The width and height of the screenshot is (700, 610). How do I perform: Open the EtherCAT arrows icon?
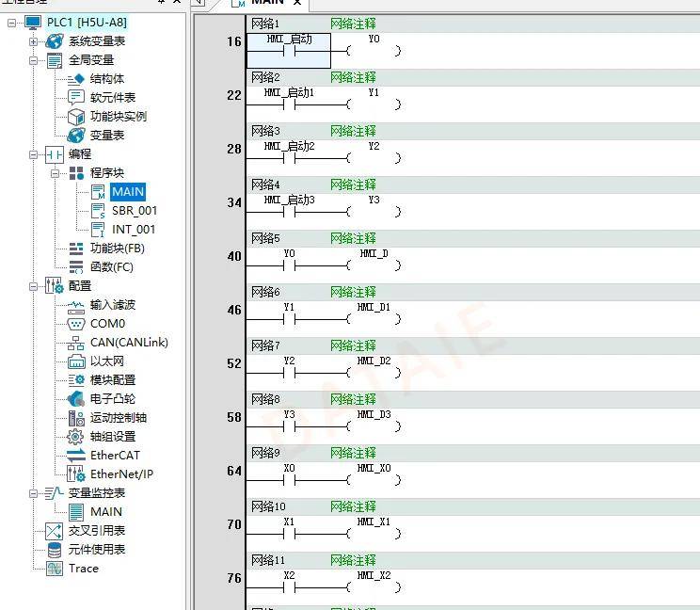[x=76, y=456]
